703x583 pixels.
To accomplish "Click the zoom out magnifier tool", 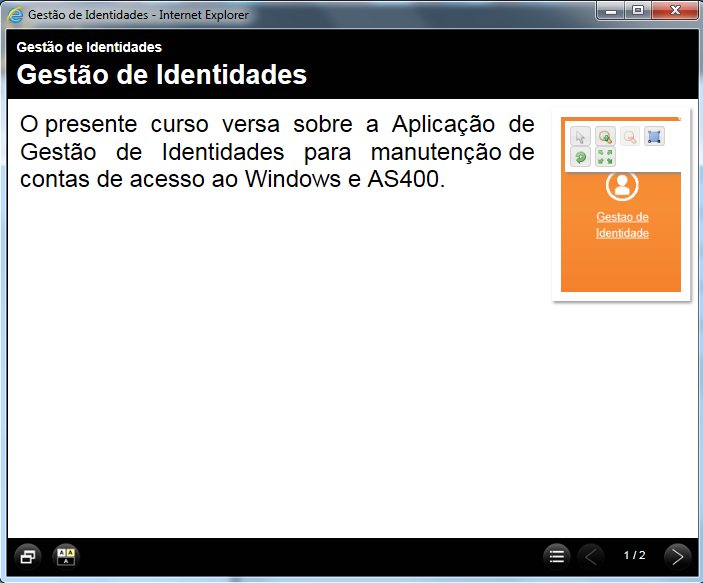I will 630,136.
